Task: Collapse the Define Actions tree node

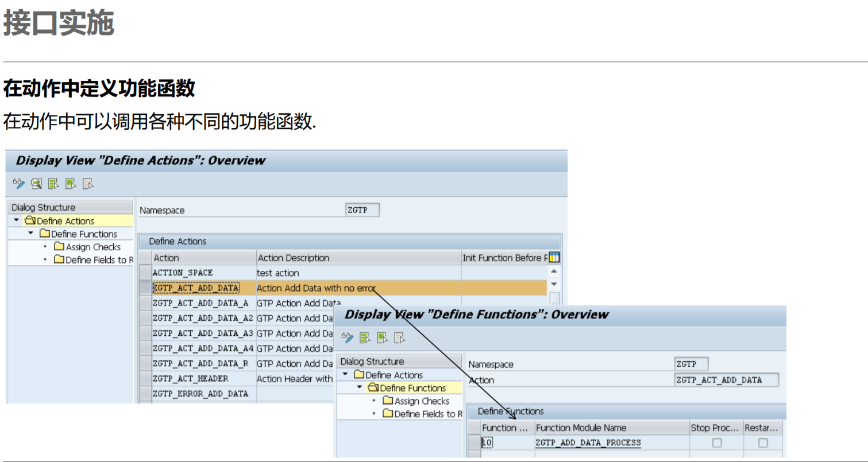Action: point(15,220)
